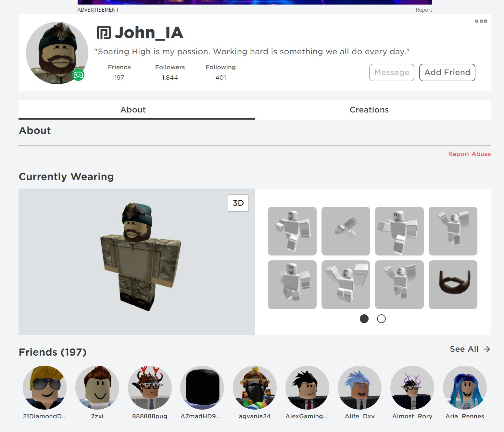Open friend 21DiamondD... avatar
Viewport: 504px width, 432px height.
44,387
